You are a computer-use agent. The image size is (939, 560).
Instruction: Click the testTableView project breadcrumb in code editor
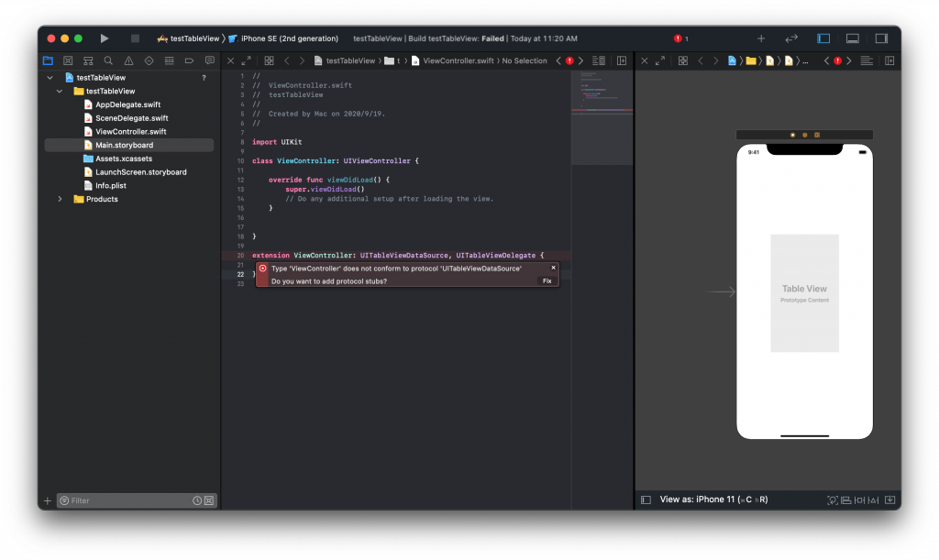point(345,60)
